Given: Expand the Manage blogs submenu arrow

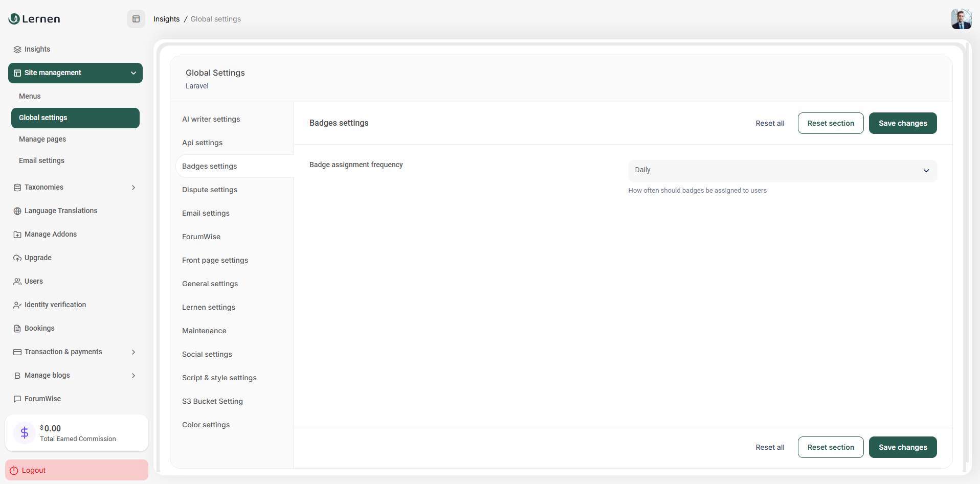Looking at the screenshot, I should 133,376.
